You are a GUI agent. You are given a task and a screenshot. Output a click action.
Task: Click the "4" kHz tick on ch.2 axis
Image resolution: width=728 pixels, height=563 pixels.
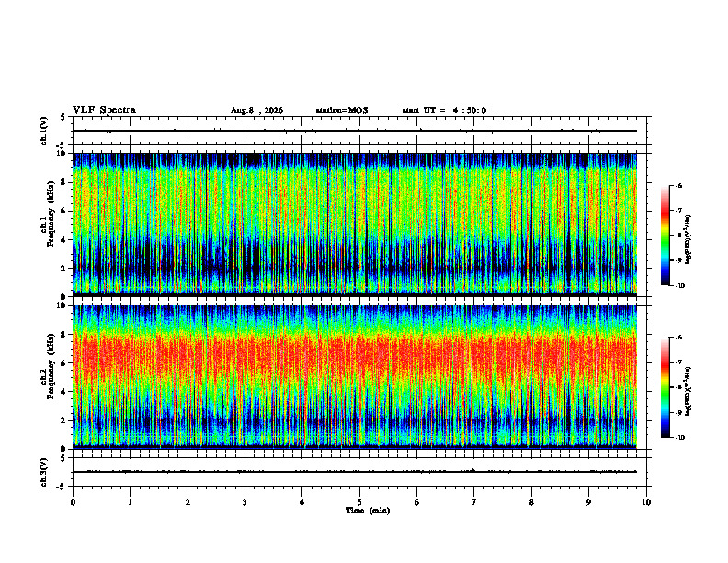point(64,392)
